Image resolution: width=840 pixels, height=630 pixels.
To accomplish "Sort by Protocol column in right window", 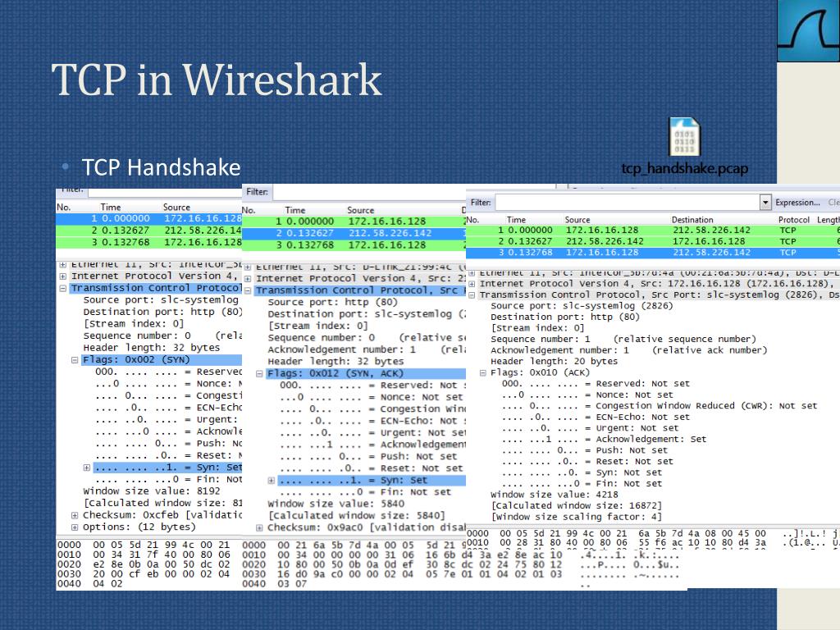I will 793,220.
